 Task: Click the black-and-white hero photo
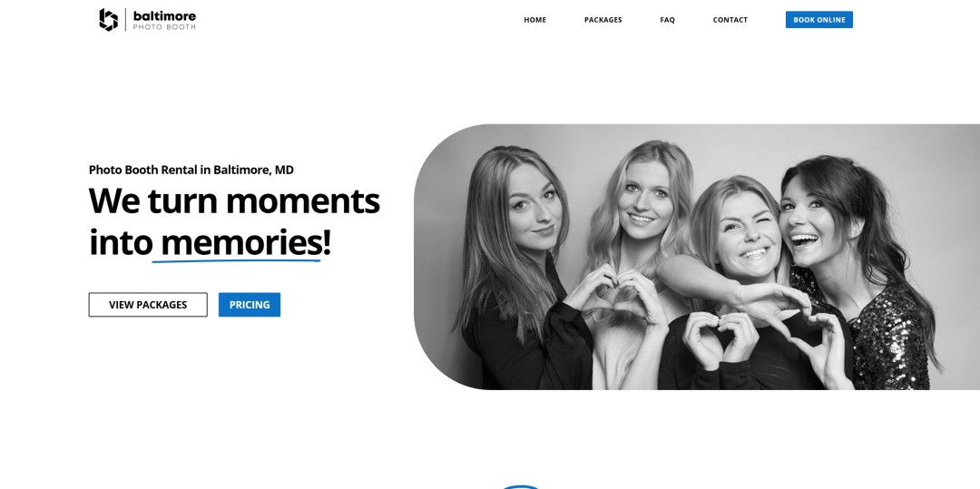[x=697, y=257]
